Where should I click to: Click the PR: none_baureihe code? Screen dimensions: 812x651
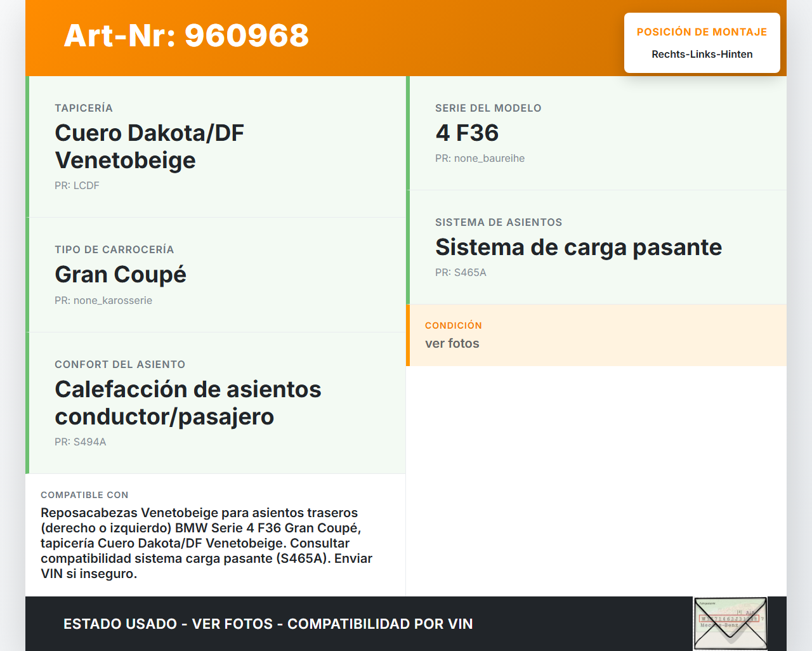(480, 158)
